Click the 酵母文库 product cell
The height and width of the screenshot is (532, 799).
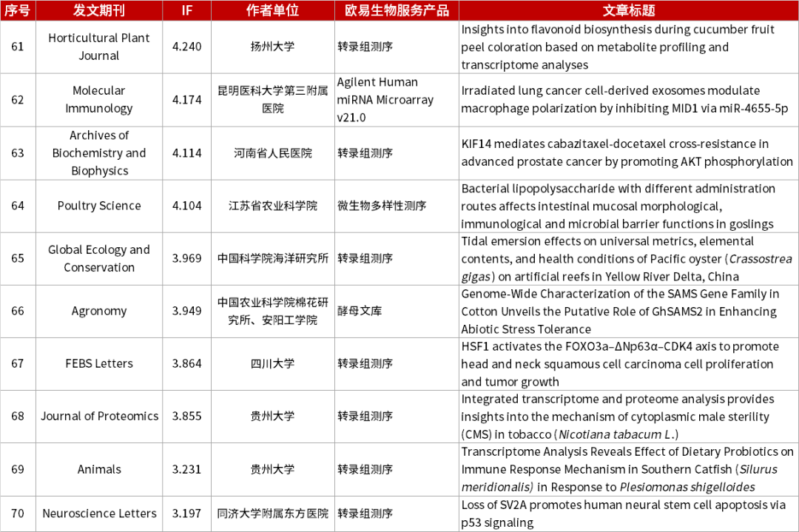[397, 312]
